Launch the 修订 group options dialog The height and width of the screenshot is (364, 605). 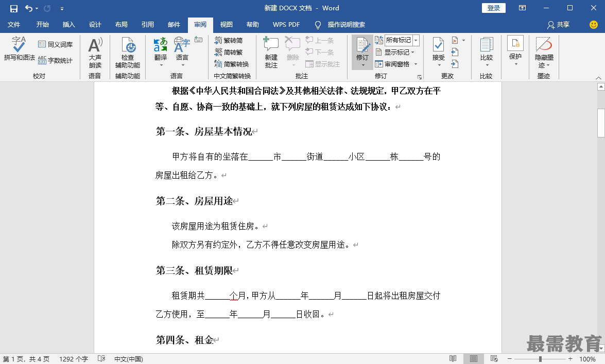420,77
